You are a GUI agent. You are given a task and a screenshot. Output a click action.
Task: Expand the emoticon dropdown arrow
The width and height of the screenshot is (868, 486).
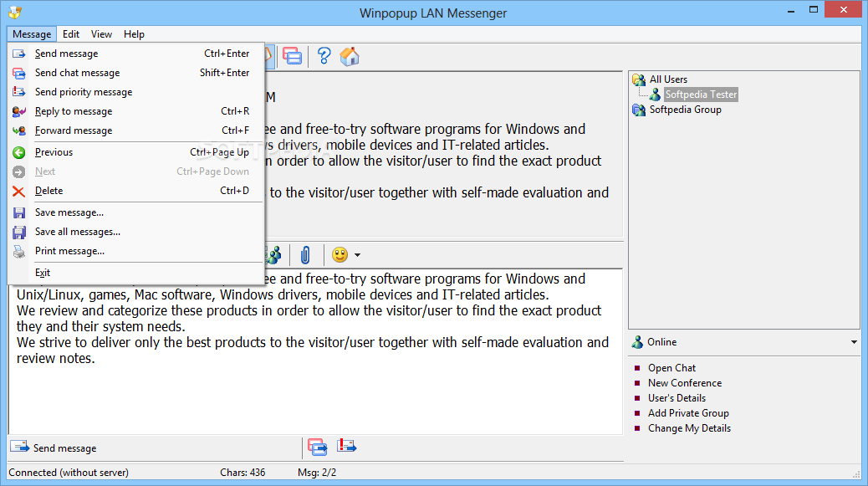click(357, 255)
